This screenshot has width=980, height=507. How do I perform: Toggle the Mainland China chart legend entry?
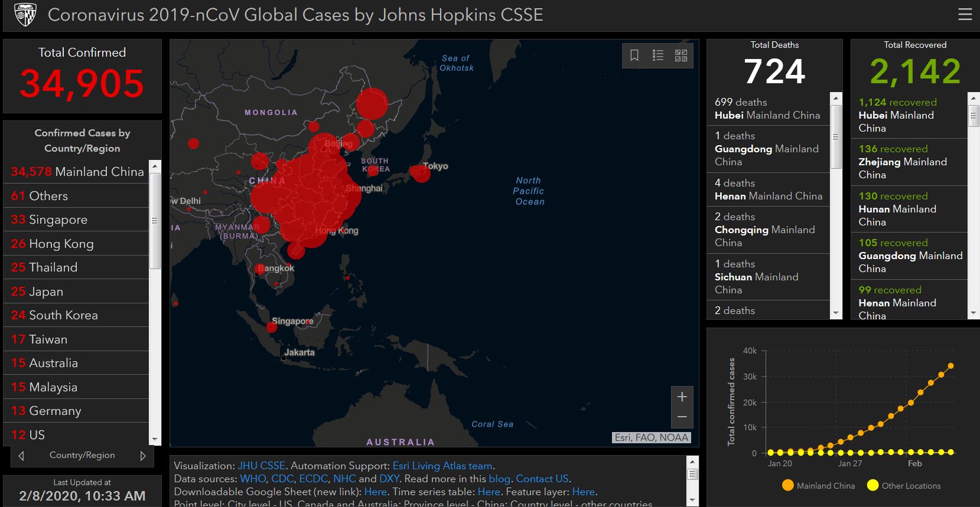coord(818,486)
